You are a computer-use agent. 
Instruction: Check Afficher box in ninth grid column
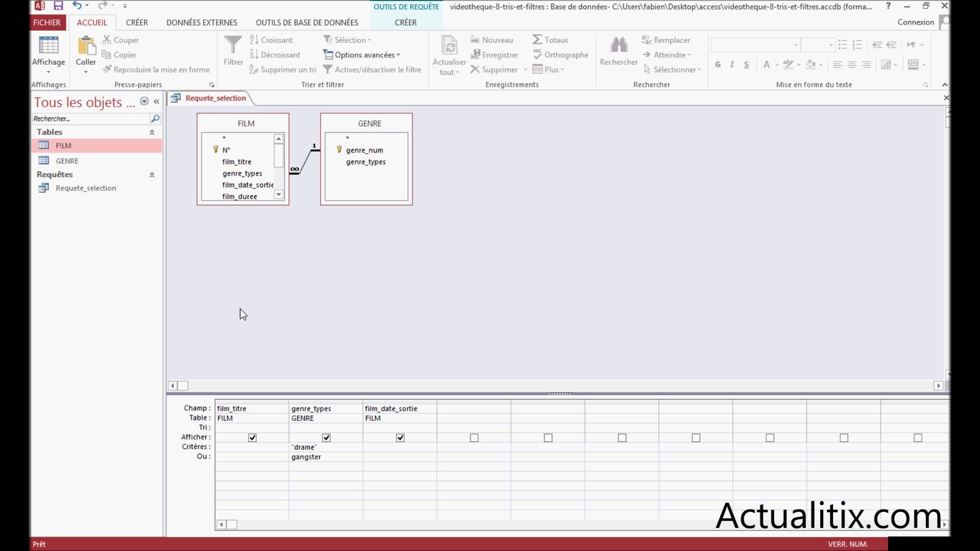point(844,438)
